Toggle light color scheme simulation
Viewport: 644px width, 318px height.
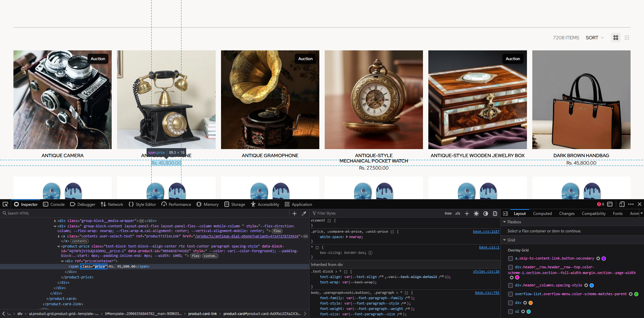tap(476, 214)
